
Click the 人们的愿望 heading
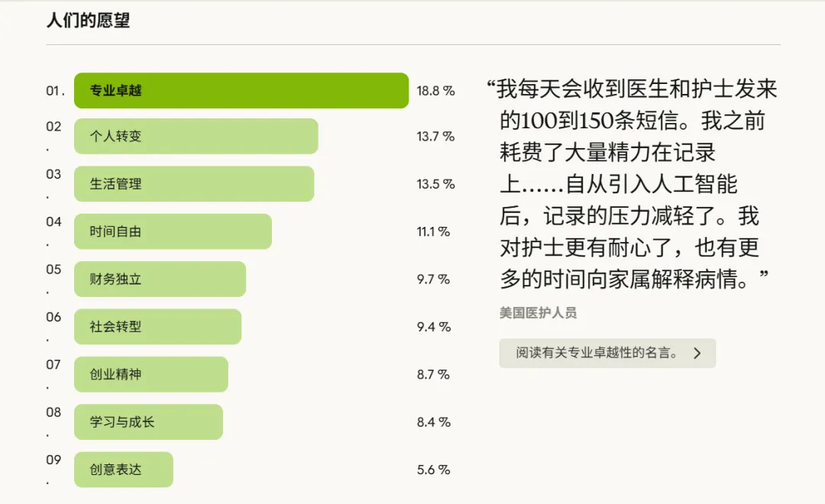[89, 21]
